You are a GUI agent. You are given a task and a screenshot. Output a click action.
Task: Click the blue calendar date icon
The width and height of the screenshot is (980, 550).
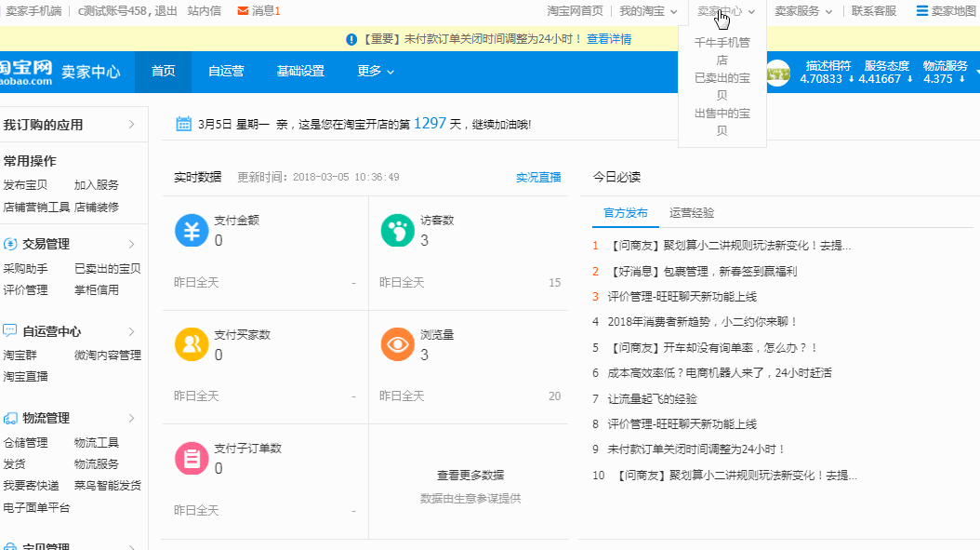[184, 124]
